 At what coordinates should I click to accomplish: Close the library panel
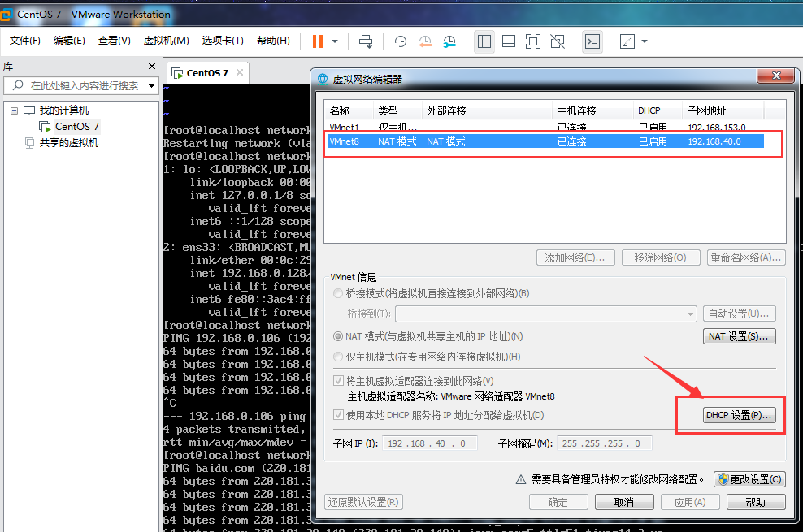pyautogui.click(x=152, y=66)
